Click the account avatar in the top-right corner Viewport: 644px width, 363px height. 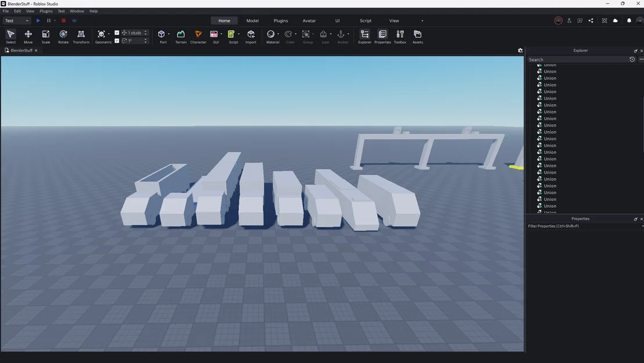(x=639, y=20)
